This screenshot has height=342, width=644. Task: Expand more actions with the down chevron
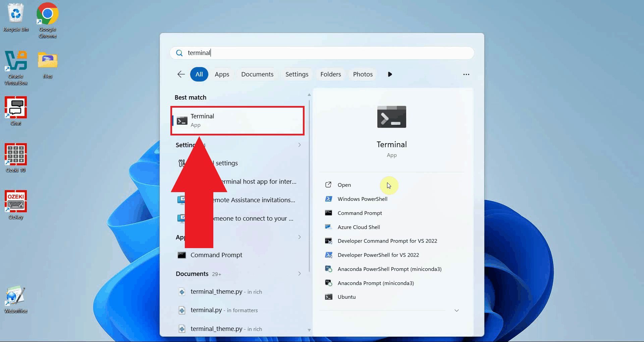(x=457, y=310)
